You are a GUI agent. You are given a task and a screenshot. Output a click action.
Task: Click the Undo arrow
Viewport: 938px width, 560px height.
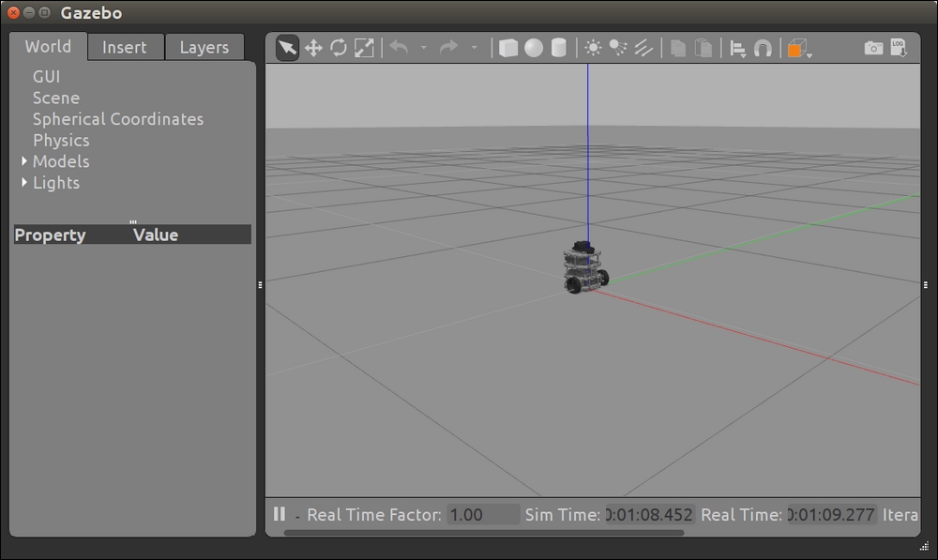[x=399, y=47]
